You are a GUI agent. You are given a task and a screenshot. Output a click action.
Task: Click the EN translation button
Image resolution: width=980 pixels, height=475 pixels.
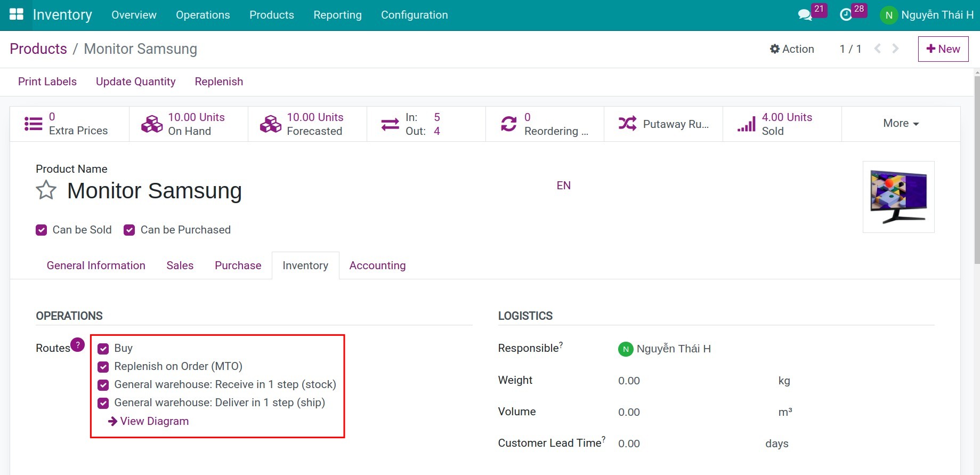(x=564, y=186)
